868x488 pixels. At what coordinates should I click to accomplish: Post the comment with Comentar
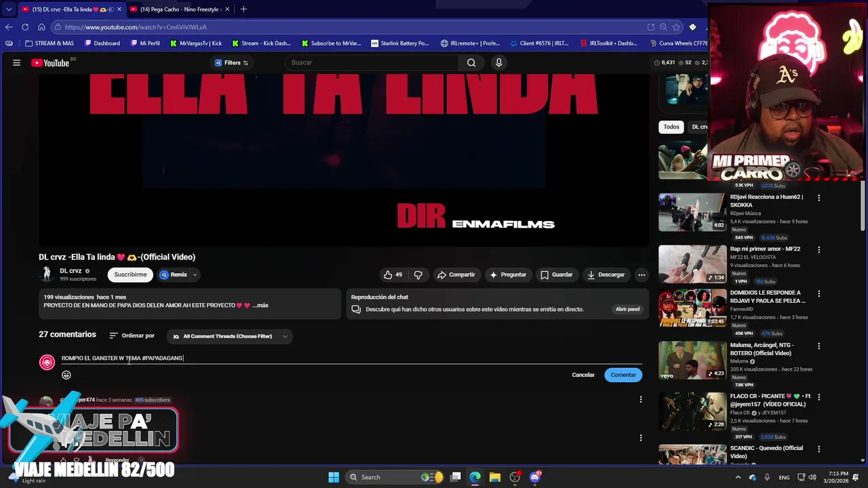(623, 375)
